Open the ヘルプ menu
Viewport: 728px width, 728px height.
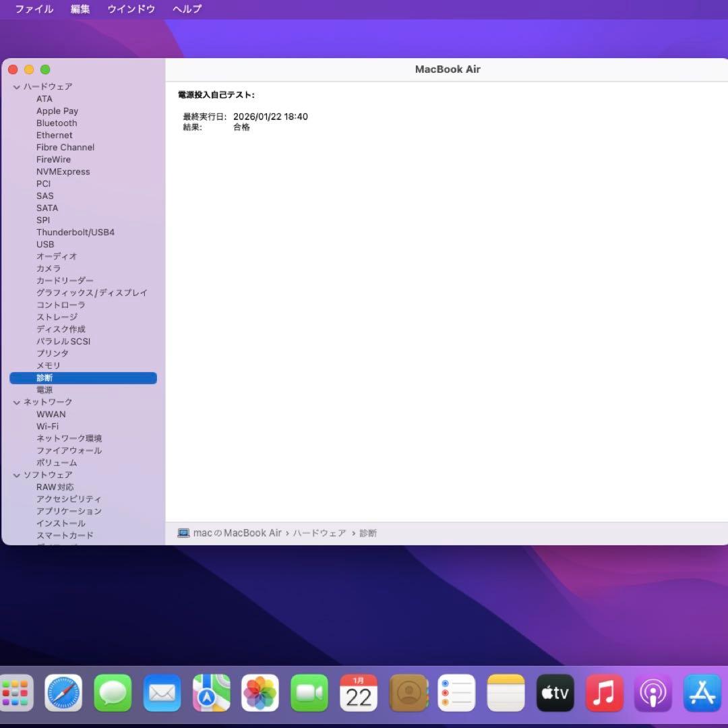click(186, 9)
